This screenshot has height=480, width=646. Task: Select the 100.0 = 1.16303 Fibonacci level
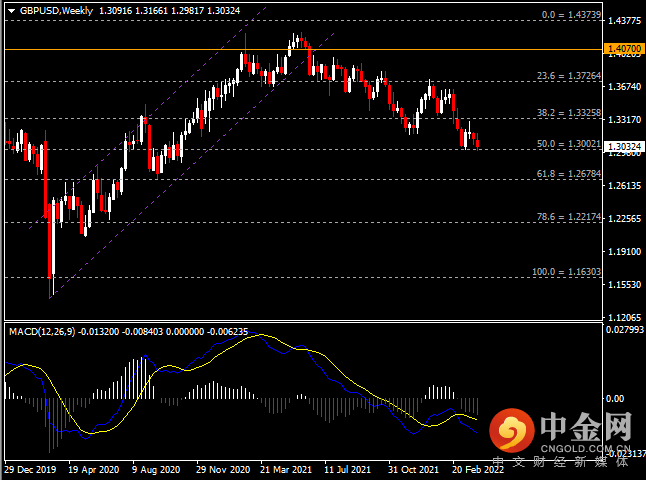click(x=570, y=271)
